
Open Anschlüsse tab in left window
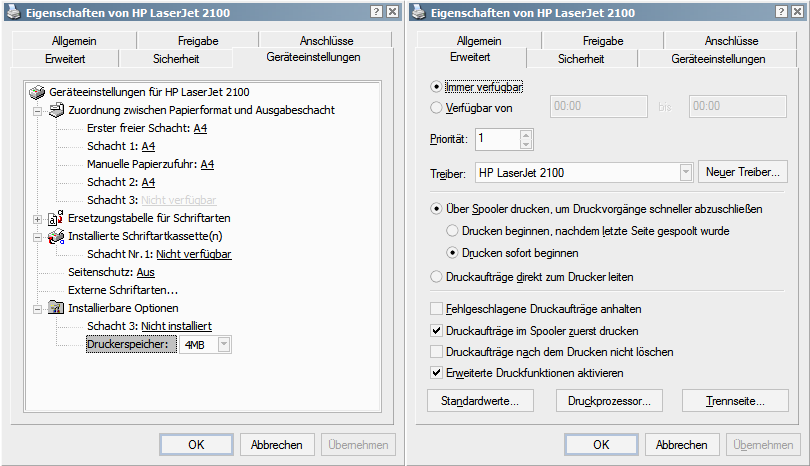[326, 40]
